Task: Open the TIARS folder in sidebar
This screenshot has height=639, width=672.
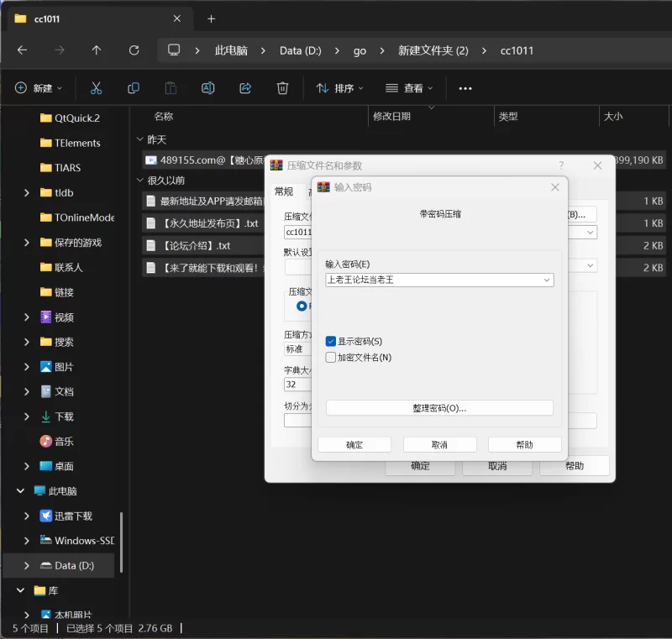Action: tap(60, 168)
